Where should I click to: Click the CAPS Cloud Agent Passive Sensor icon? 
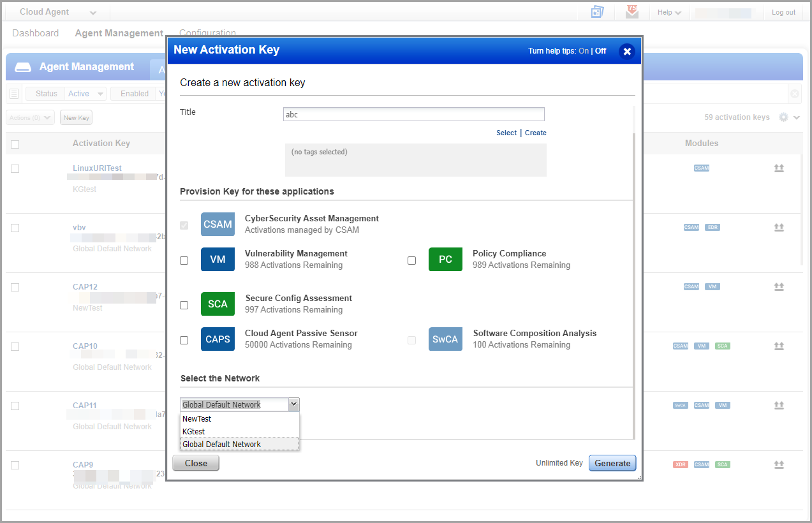pos(218,339)
